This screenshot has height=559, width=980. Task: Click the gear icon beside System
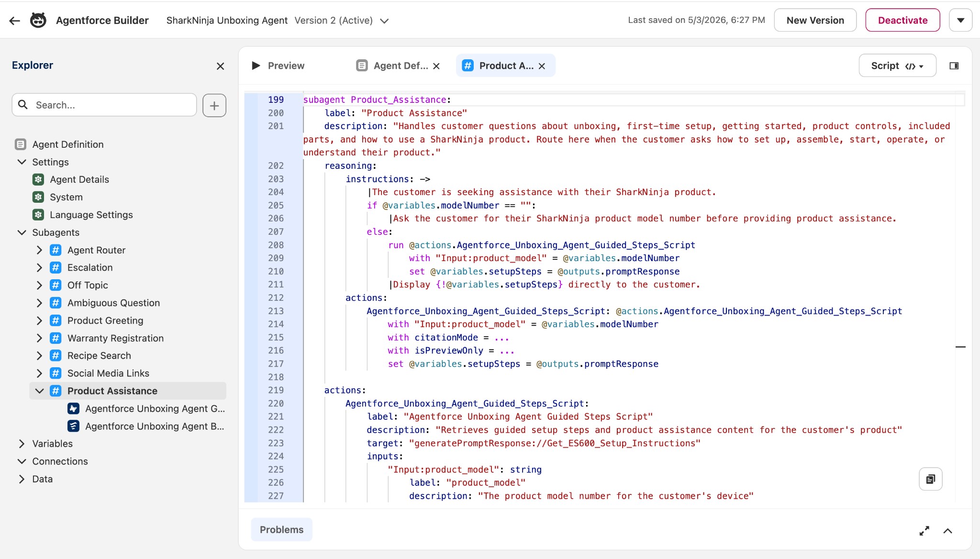pyautogui.click(x=38, y=197)
